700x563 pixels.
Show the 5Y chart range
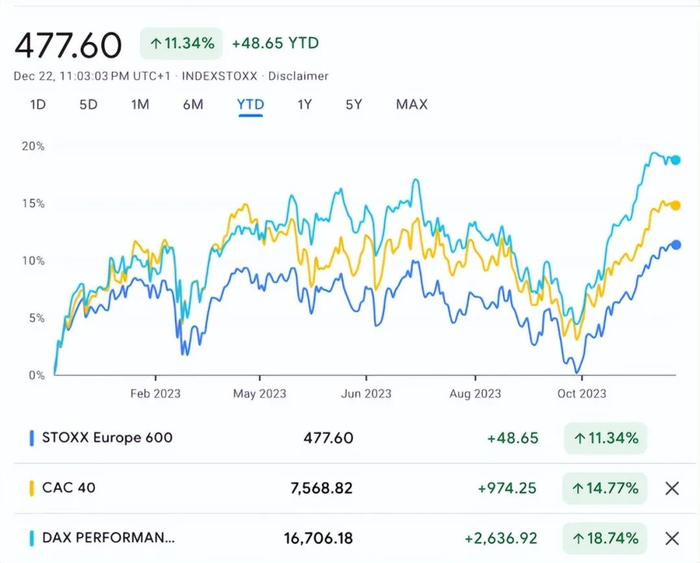354,105
